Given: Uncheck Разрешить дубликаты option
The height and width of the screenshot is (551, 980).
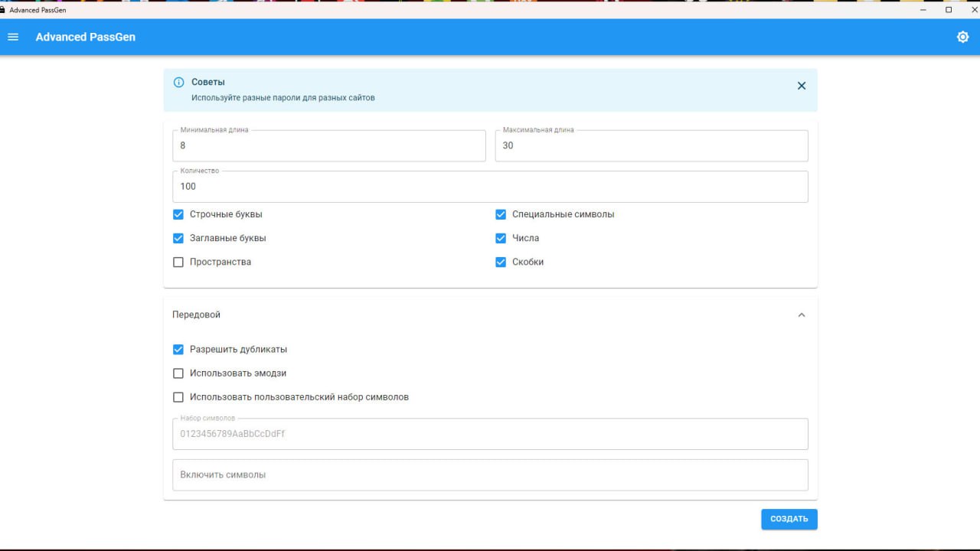Looking at the screenshot, I should pos(178,350).
